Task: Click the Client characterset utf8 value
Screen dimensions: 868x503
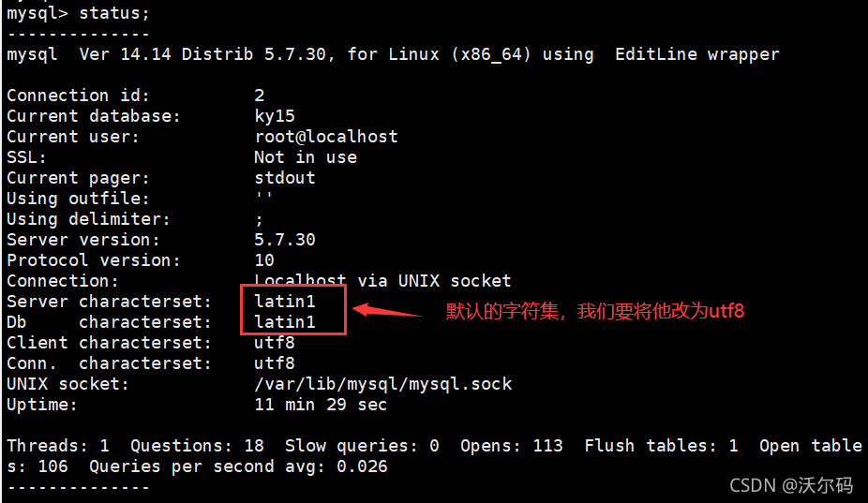Action: [x=275, y=343]
